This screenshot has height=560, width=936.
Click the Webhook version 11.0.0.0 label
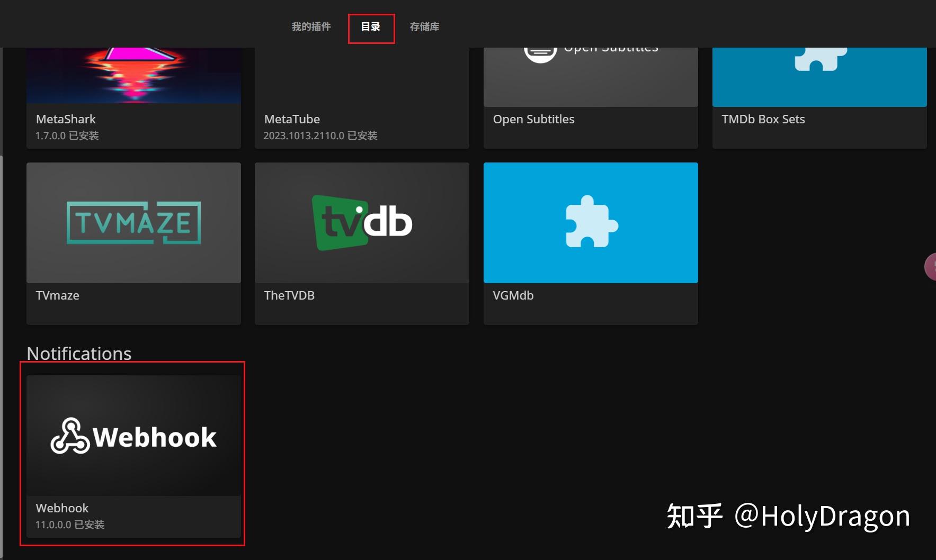(70, 525)
